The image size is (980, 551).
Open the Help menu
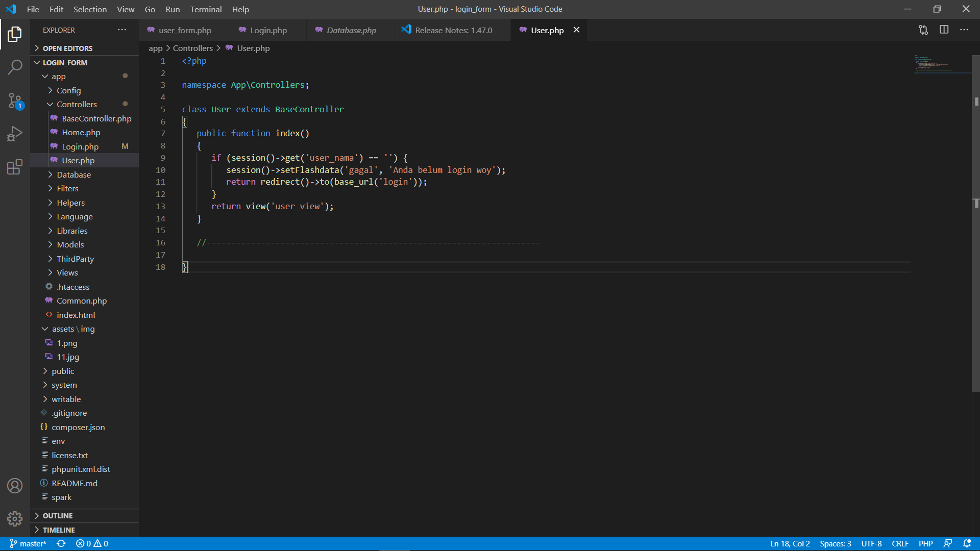point(240,9)
